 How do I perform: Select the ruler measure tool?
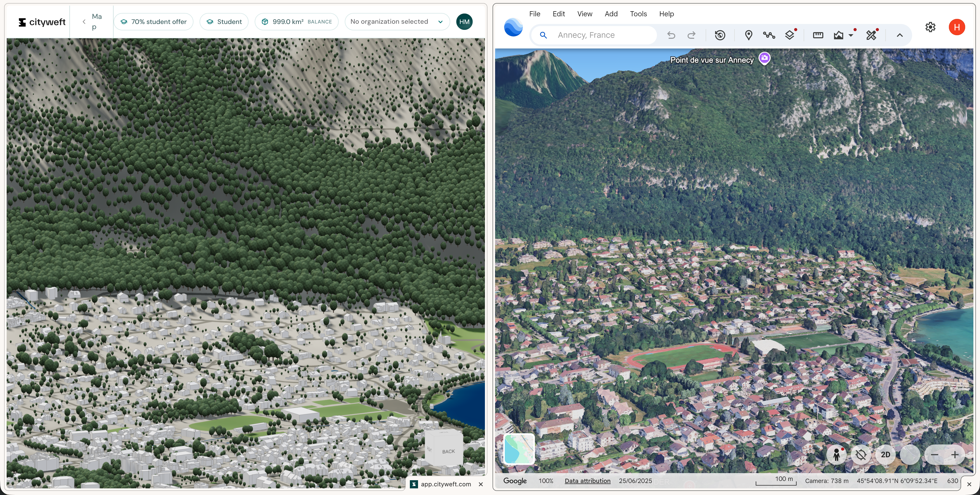tap(818, 35)
